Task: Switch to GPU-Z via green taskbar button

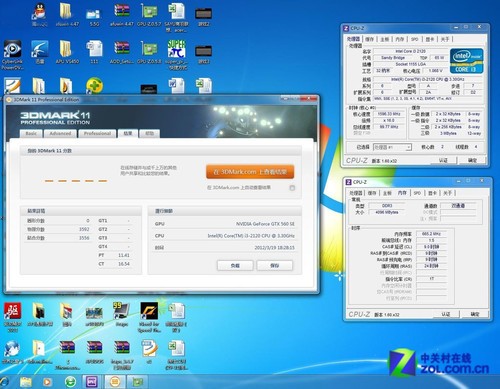Action: point(137,381)
